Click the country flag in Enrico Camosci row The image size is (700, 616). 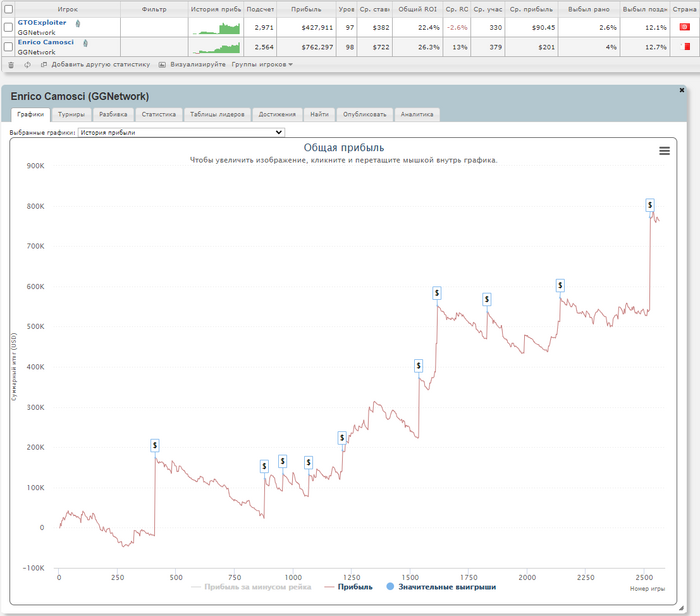686,46
